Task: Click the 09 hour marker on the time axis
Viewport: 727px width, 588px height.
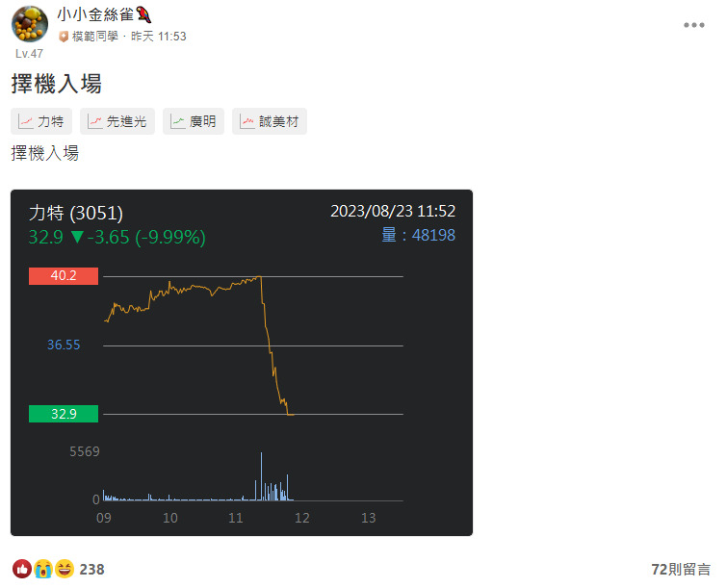Action: [x=103, y=518]
